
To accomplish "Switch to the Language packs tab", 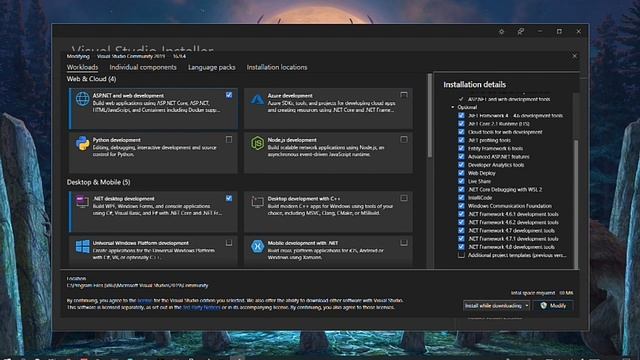I will (x=211, y=67).
